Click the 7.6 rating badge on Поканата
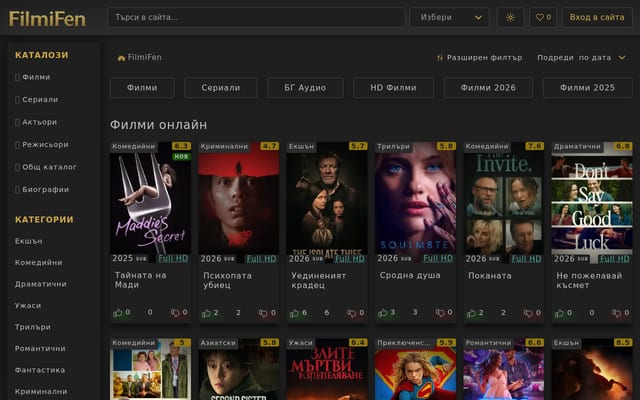The height and width of the screenshot is (400, 640). (534, 146)
